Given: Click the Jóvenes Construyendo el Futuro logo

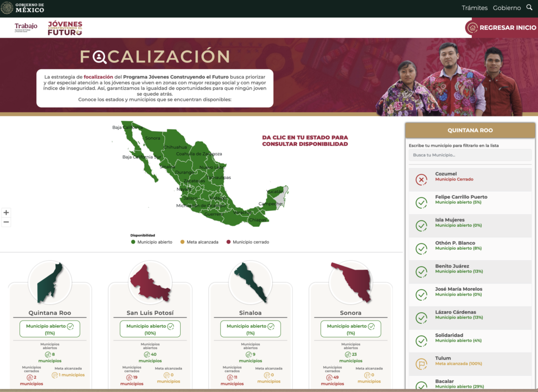Looking at the screenshot, I should click(65, 28).
